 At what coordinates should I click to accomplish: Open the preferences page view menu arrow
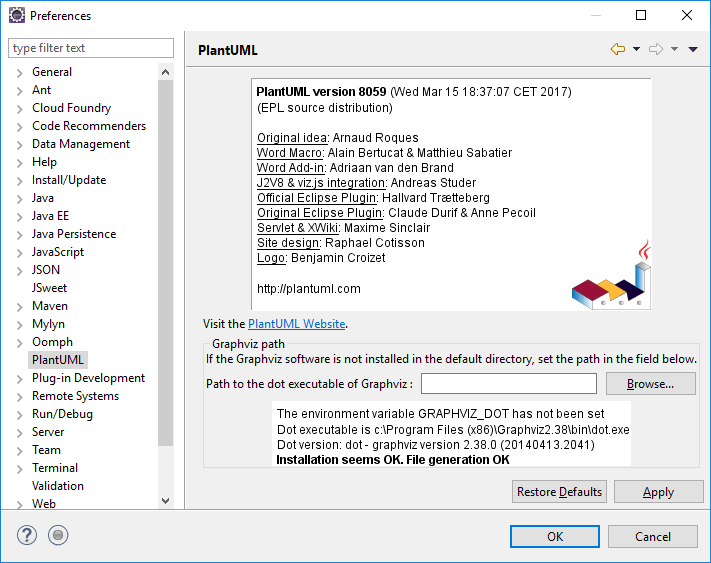point(693,49)
